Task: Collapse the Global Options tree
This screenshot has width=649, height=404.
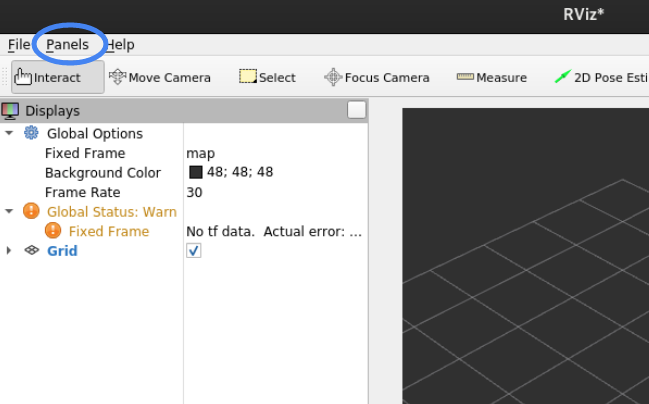Action: tap(9, 133)
